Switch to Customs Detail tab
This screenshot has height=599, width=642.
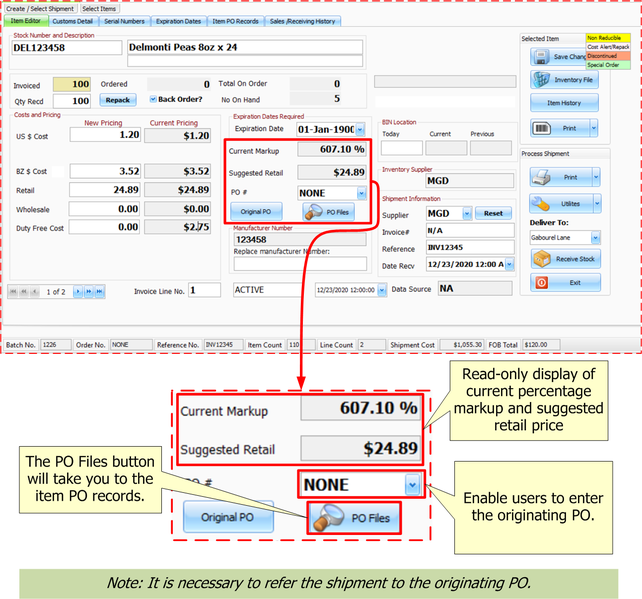coord(73,21)
